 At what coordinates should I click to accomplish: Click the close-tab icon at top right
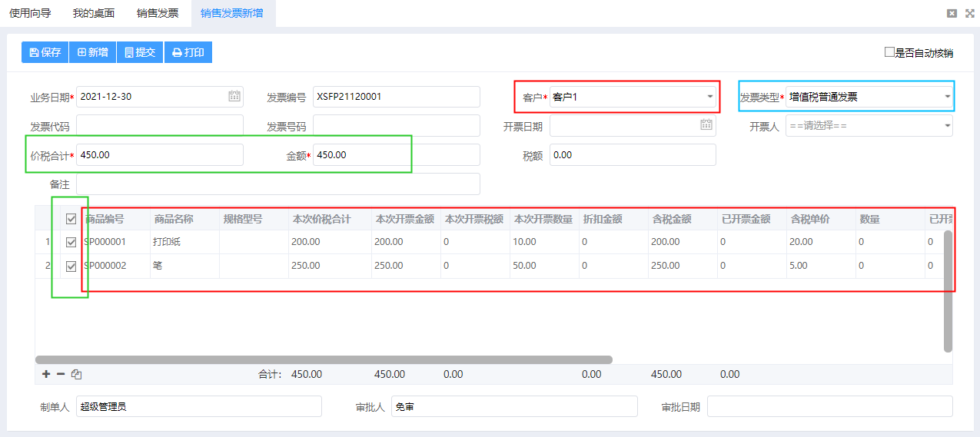click(x=952, y=13)
